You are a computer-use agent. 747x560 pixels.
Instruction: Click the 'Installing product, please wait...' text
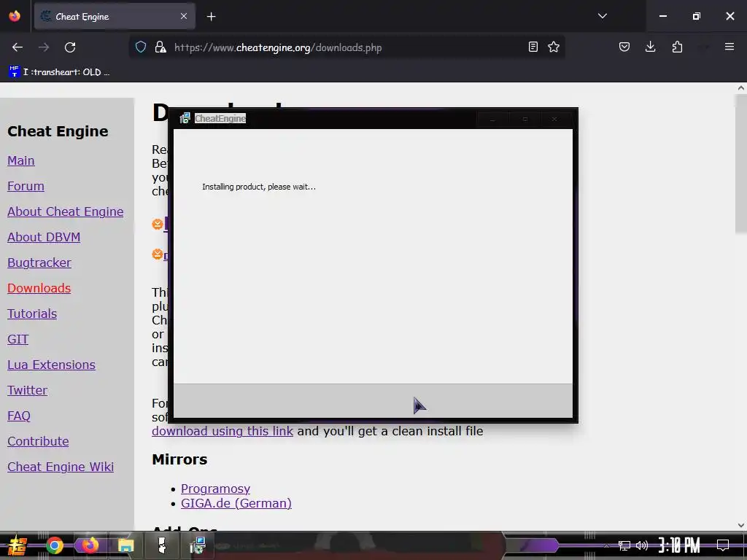(x=259, y=187)
